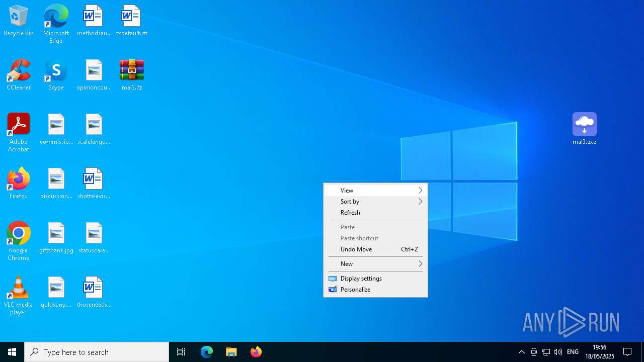This screenshot has height=362, width=644.
Task: Launch Firefox from the taskbar
Action: (x=256, y=352)
